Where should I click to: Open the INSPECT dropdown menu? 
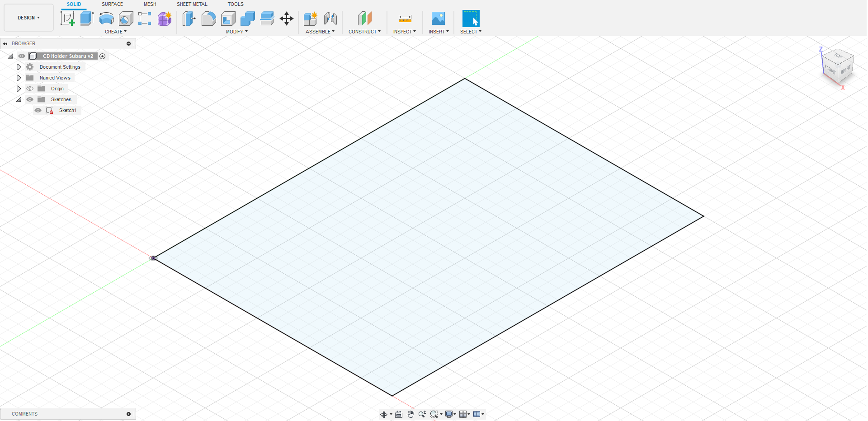coord(405,32)
